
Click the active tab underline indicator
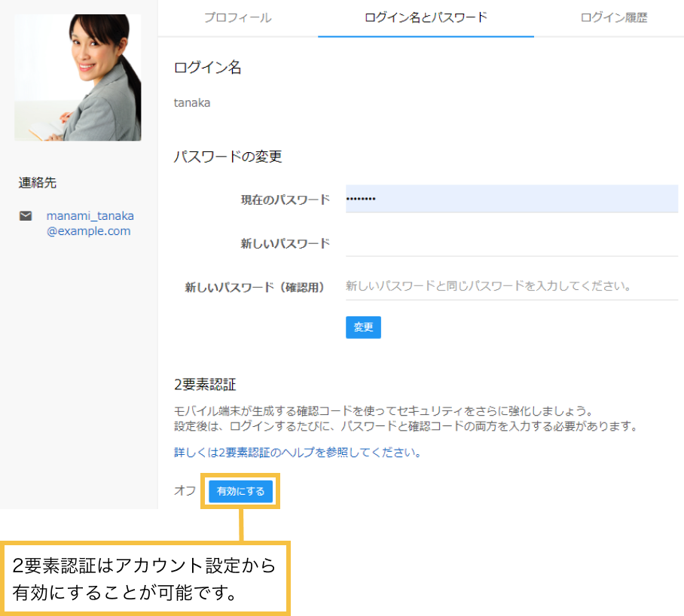click(x=426, y=34)
